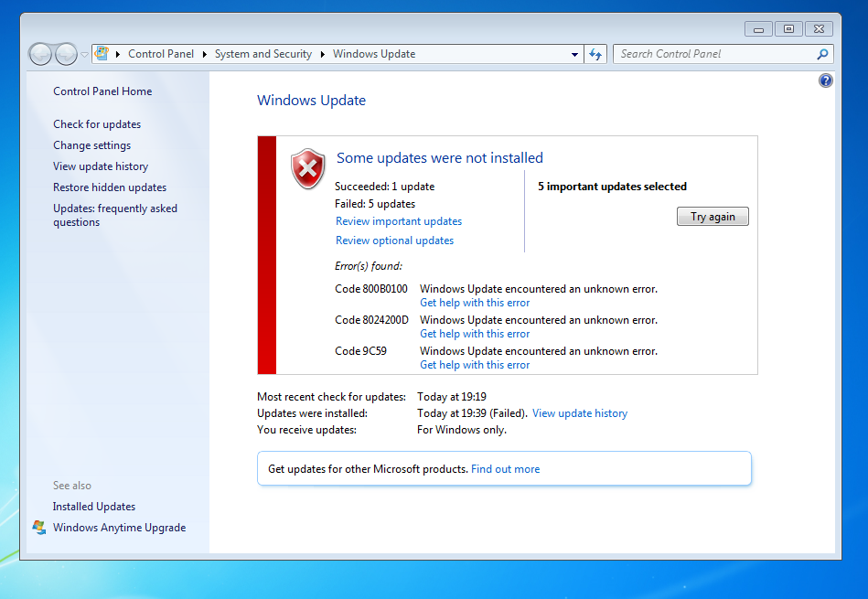Open Windows Anytime Upgrade link
868x599 pixels.
point(119,528)
